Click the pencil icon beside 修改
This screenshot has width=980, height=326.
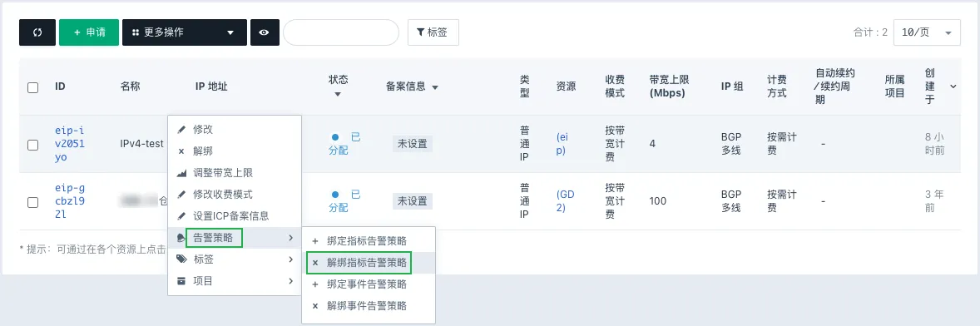181,130
